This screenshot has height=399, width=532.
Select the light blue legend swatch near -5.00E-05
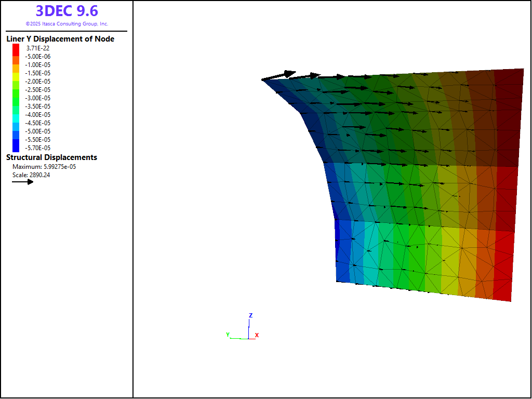[x=16, y=127]
